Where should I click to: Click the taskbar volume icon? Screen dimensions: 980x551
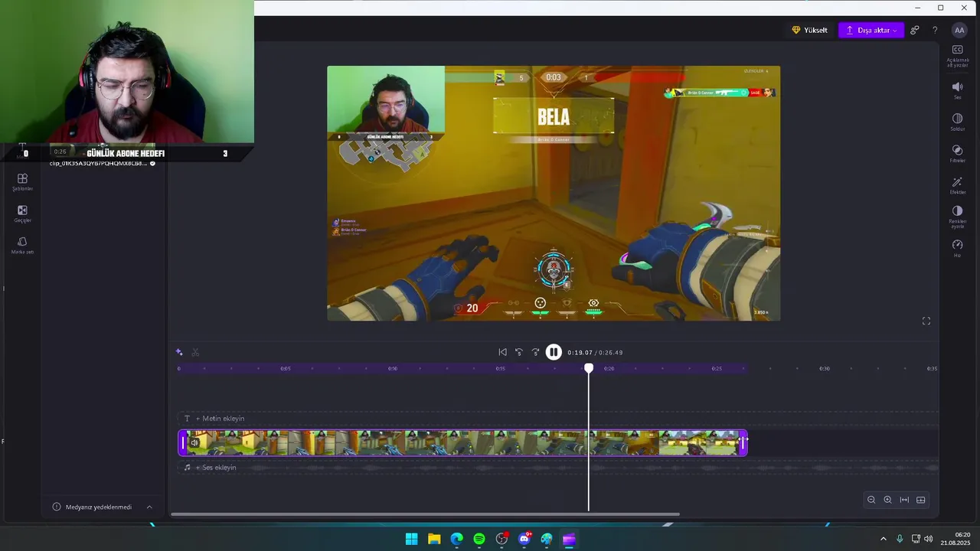[x=929, y=540]
